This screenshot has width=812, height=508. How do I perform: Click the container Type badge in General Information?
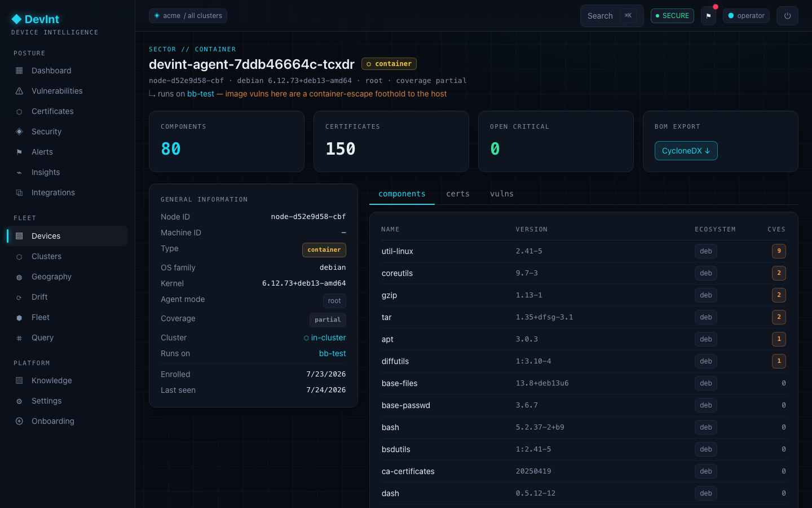pyautogui.click(x=324, y=250)
